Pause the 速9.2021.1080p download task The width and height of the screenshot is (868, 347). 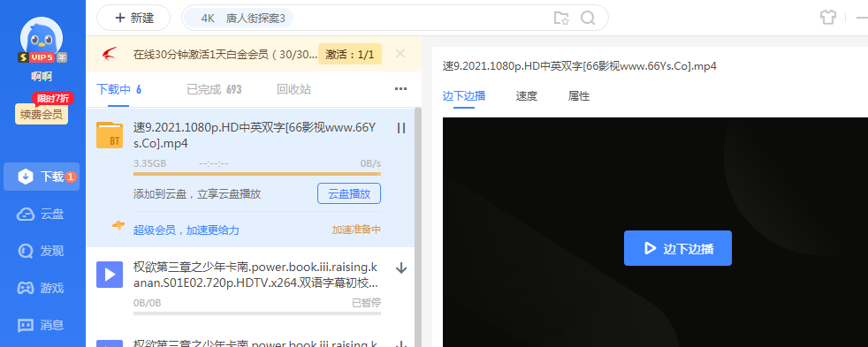pos(401,128)
